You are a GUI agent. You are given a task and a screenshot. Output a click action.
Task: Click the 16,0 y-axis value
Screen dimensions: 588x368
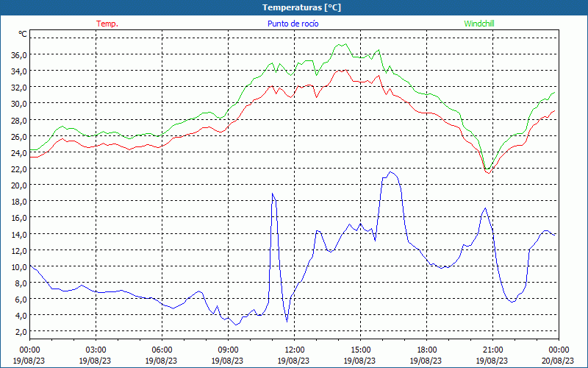click(19, 218)
